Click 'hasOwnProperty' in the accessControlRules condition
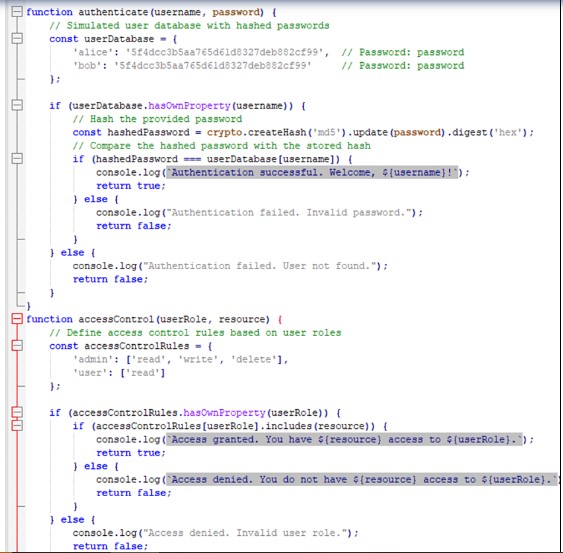Image resolution: width=563 pixels, height=553 pixels. pyautogui.click(x=224, y=413)
